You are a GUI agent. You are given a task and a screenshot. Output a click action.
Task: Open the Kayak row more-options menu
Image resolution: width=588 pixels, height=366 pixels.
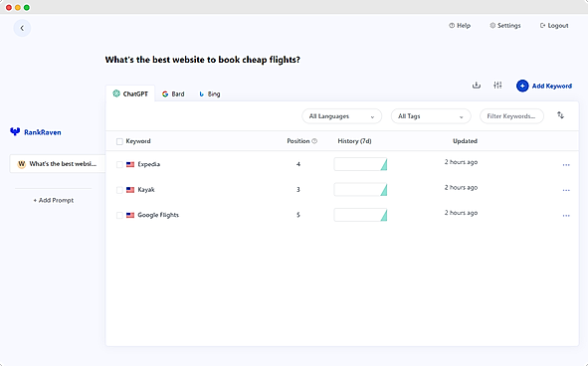566,190
